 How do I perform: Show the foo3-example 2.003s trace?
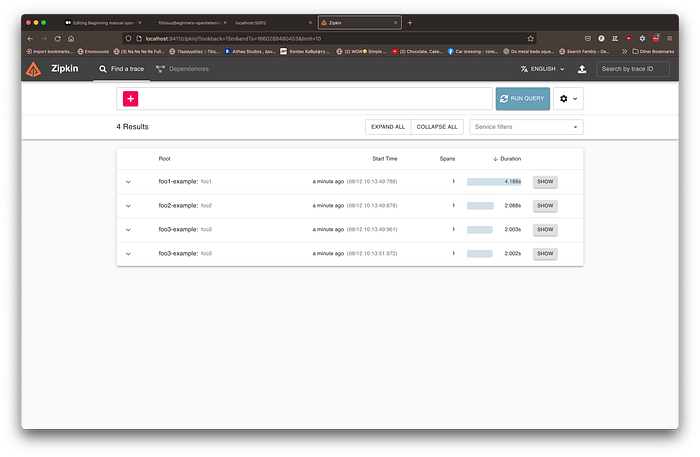545,229
